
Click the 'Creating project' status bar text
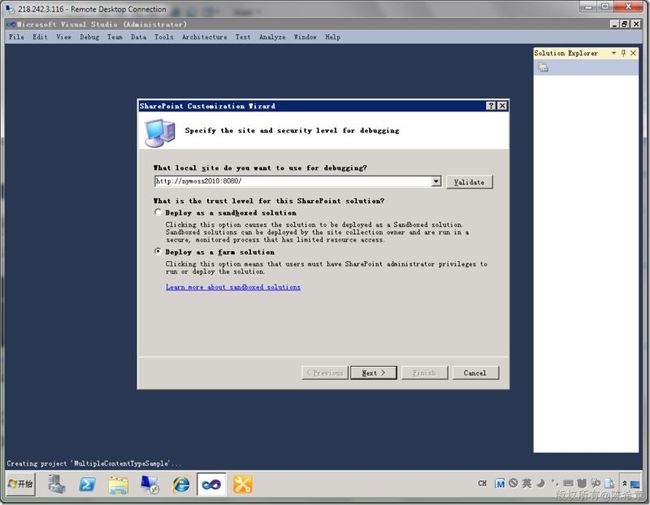coord(94,463)
